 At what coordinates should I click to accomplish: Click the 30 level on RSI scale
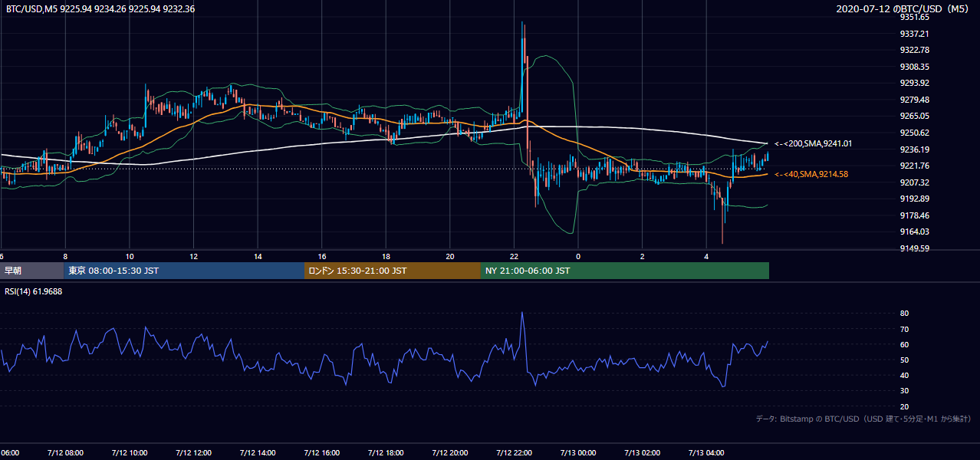[904, 391]
